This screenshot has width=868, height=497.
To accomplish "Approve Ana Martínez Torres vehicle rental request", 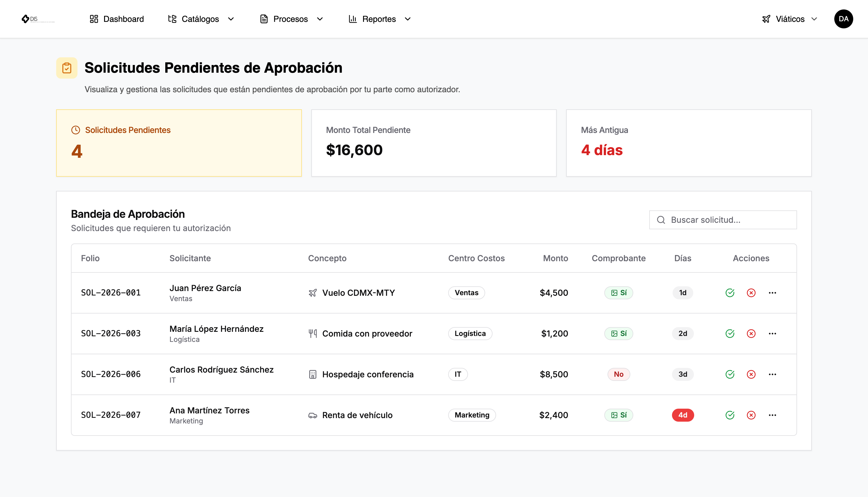I will point(730,415).
